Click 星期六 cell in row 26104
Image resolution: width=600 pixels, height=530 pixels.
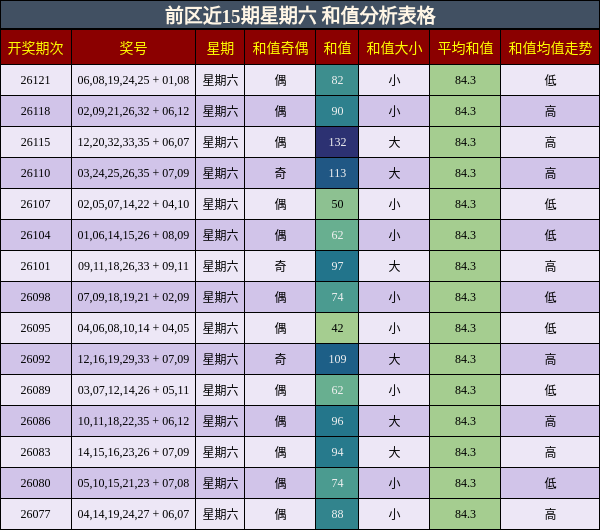pos(220,235)
